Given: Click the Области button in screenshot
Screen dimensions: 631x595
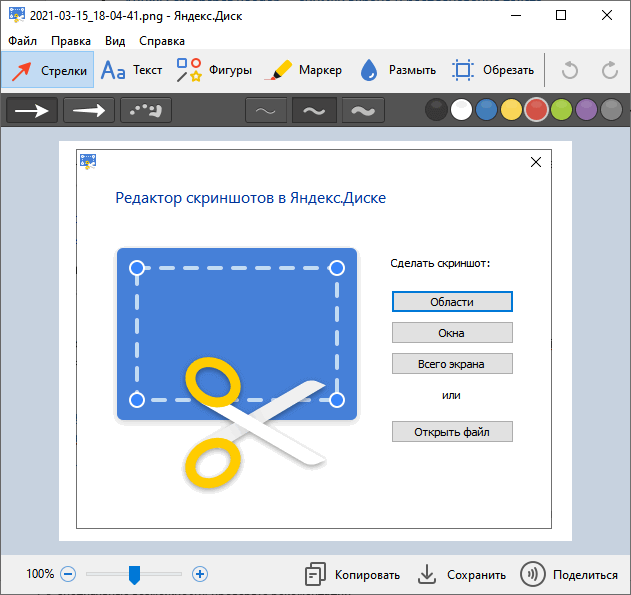Looking at the screenshot, I should pos(452,302).
